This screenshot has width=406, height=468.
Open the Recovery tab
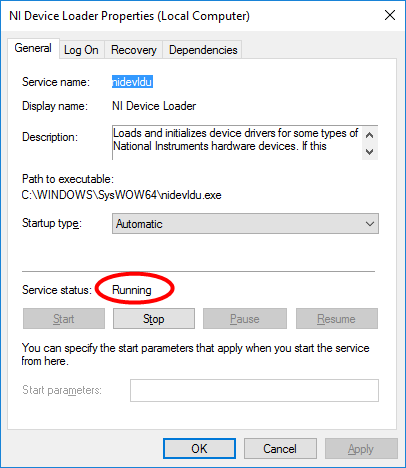tap(134, 50)
